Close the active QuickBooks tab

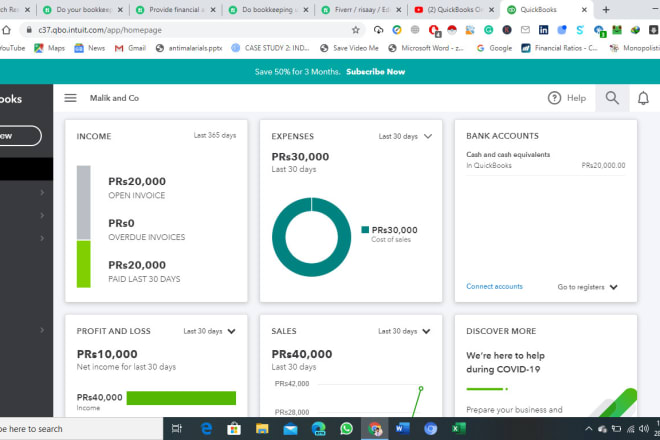(x=584, y=10)
